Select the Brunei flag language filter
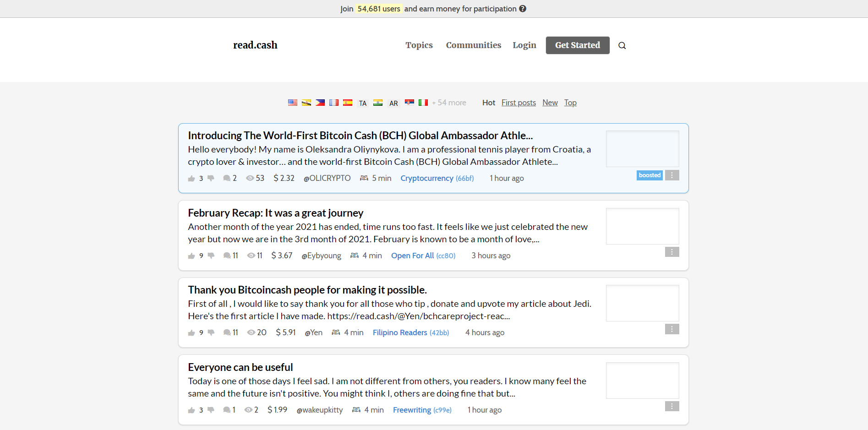 (x=306, y=103)
